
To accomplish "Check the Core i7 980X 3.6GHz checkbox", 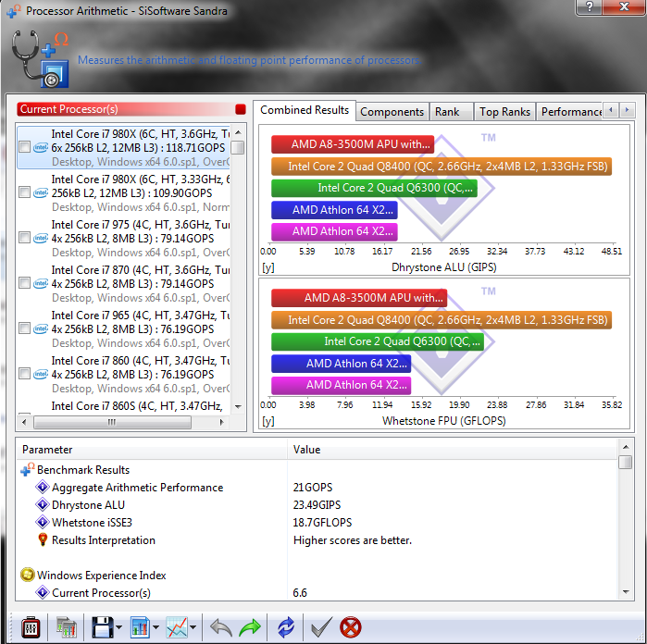I will point(24,147).
